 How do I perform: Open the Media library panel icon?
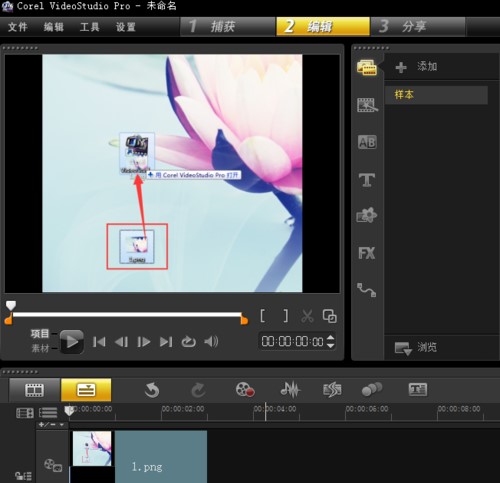(x=367, y=68)
